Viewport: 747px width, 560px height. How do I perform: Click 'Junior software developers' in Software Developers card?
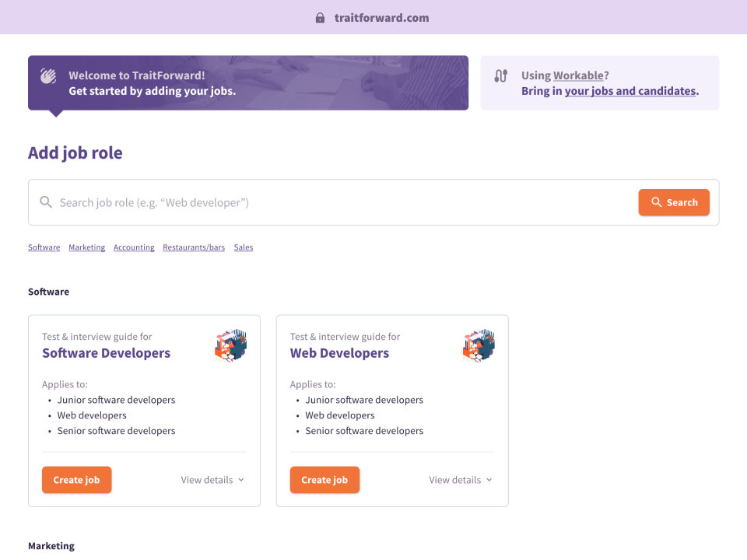[116, 400]
